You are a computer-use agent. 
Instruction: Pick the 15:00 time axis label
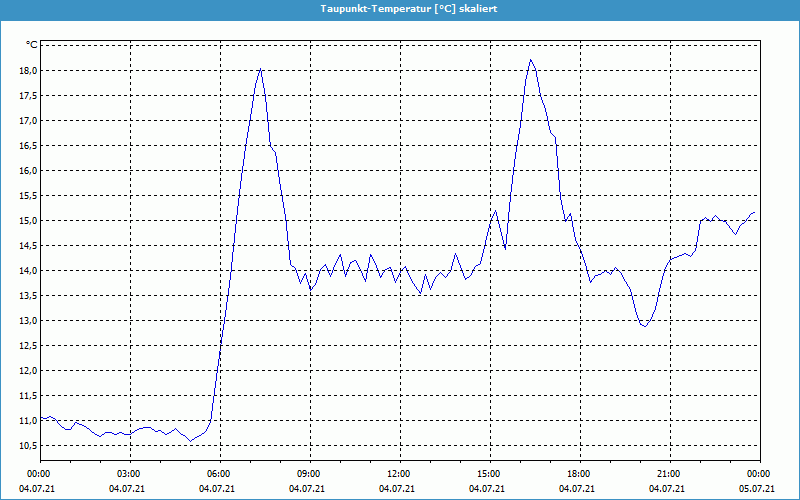click(x=489, y=474)
